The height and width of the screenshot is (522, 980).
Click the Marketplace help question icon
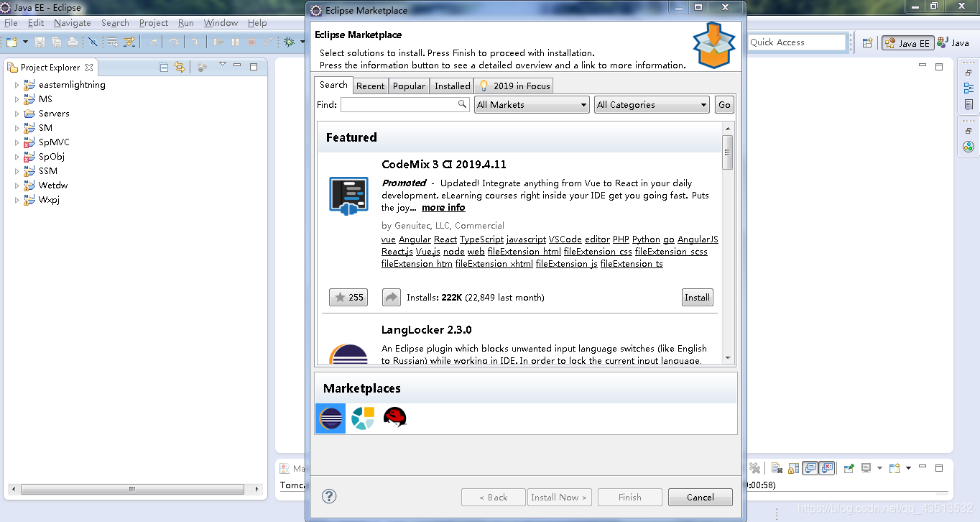[x=329, y=496]
